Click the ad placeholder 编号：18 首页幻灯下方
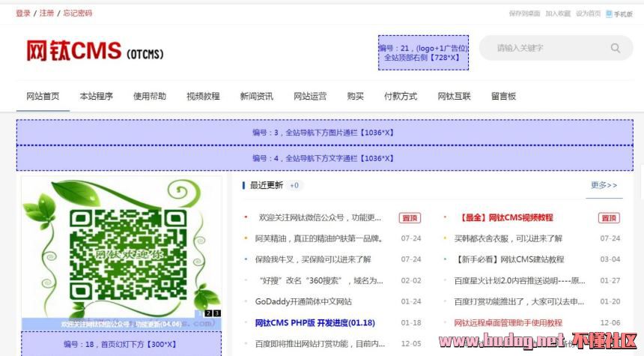The height and width of the screenshot is (356, 644). (x=121, y=344)
